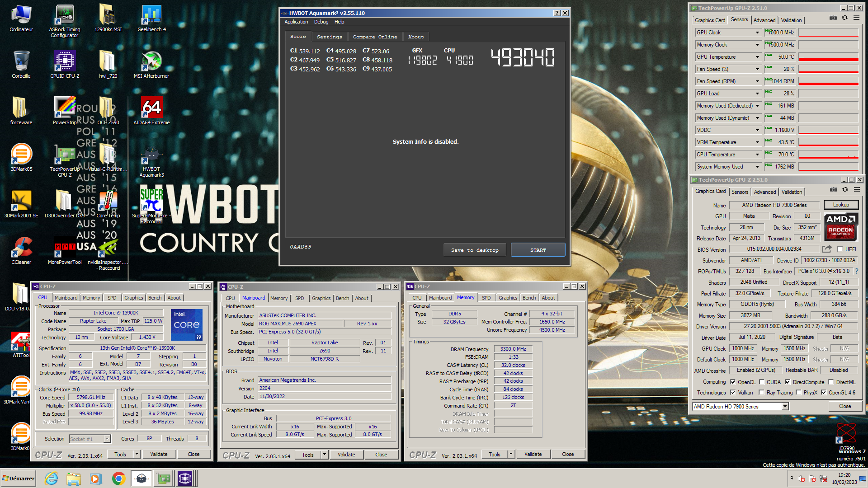Click the Démarrer start button
Viewport: 868px width, 488px height.
point(18,479)
